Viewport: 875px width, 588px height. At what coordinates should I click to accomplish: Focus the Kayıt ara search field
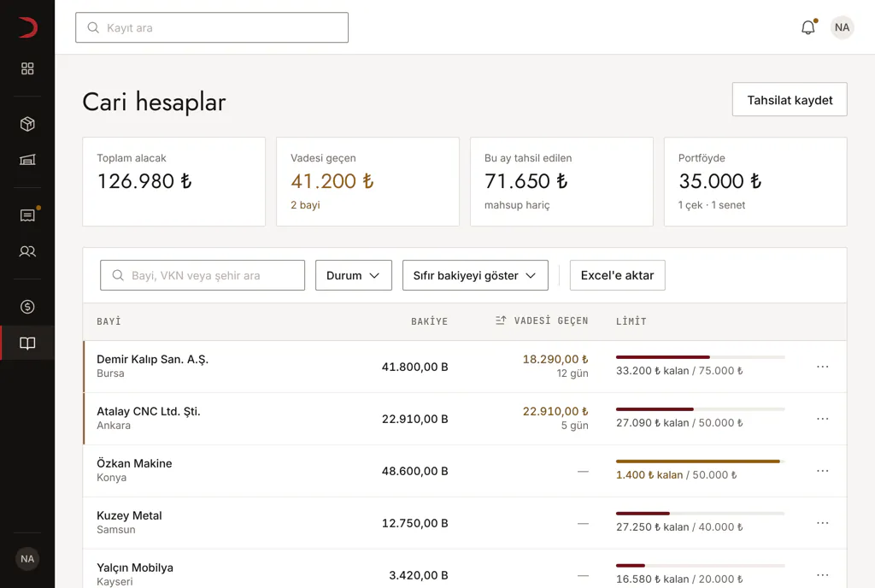(212, 27)
